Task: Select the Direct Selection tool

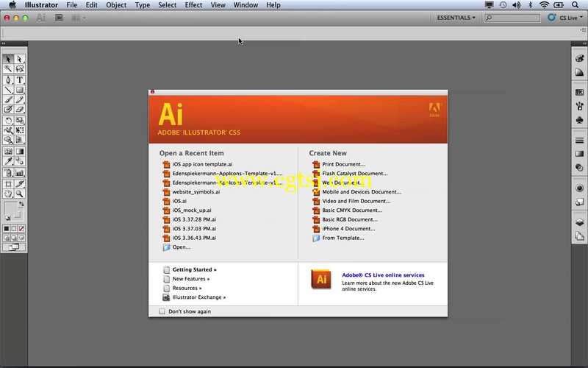Action: click(x=20, y=60)
